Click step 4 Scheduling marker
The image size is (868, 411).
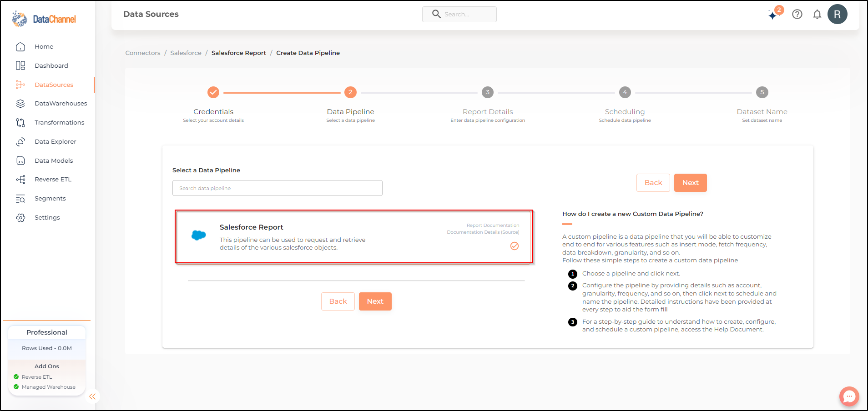click(x=625, y=92)
